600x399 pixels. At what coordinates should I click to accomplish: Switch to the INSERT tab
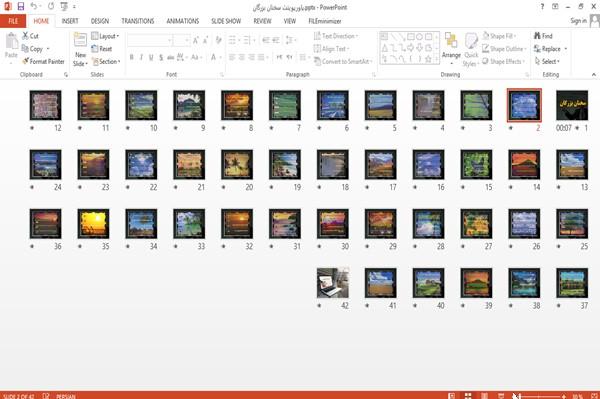click(x=70, y=21)
